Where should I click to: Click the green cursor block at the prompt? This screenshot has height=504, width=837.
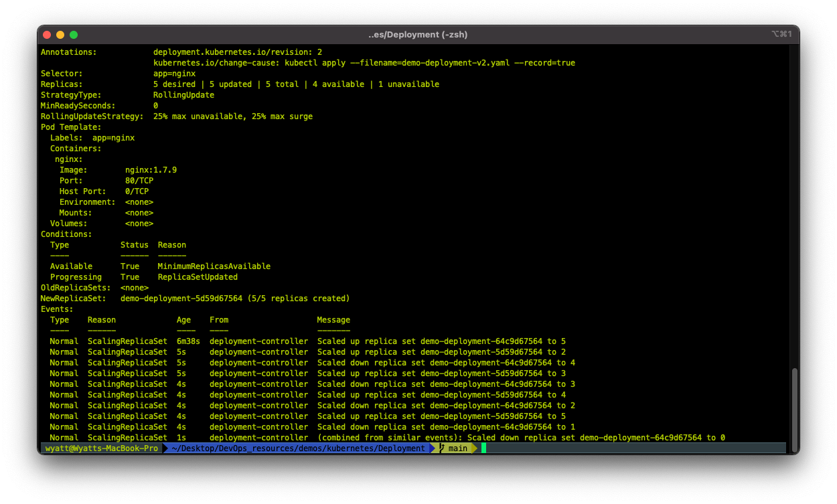coord(483,448)
